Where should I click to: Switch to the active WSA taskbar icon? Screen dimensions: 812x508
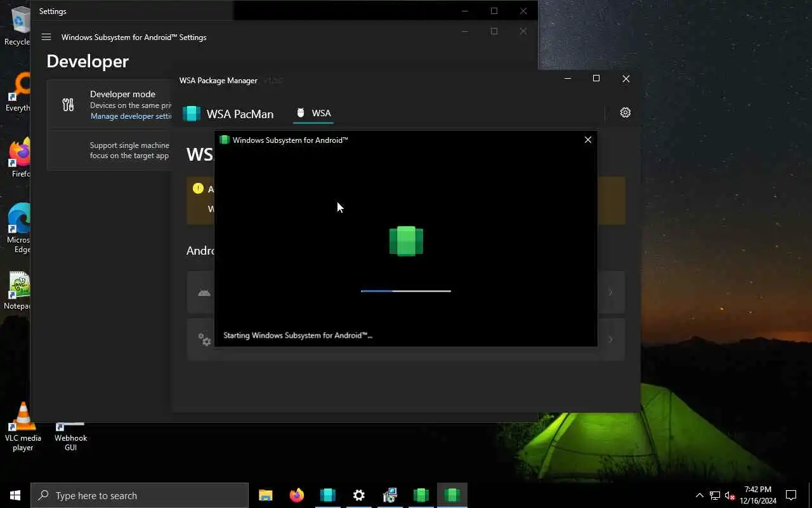pyautogui.click(x=452, y=495)
